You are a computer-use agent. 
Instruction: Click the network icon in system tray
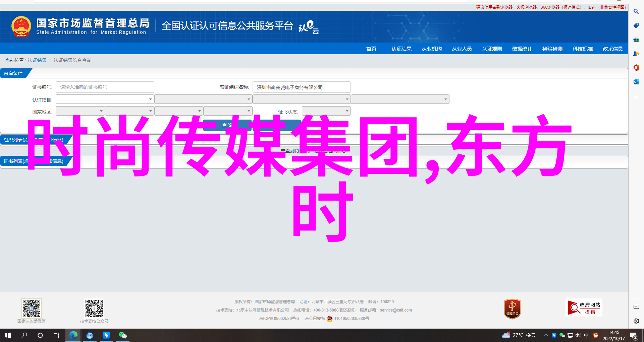(570, 335)
